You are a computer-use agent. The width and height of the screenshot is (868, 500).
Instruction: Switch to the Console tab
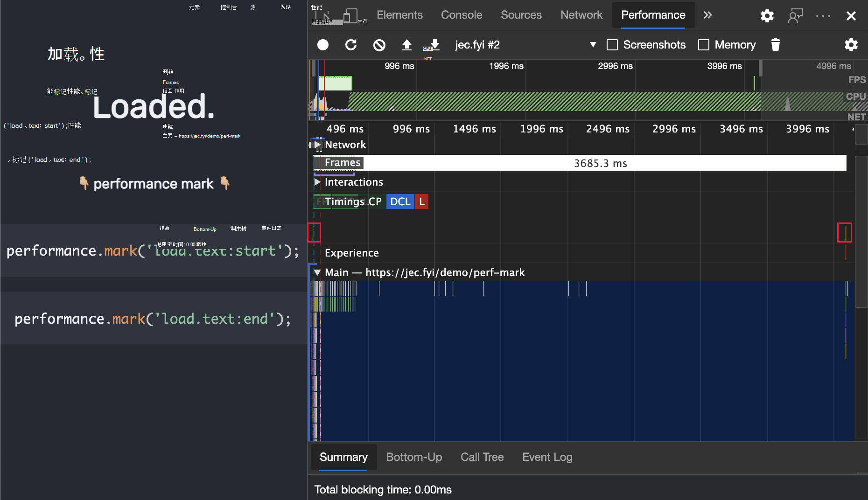point(461,15)
